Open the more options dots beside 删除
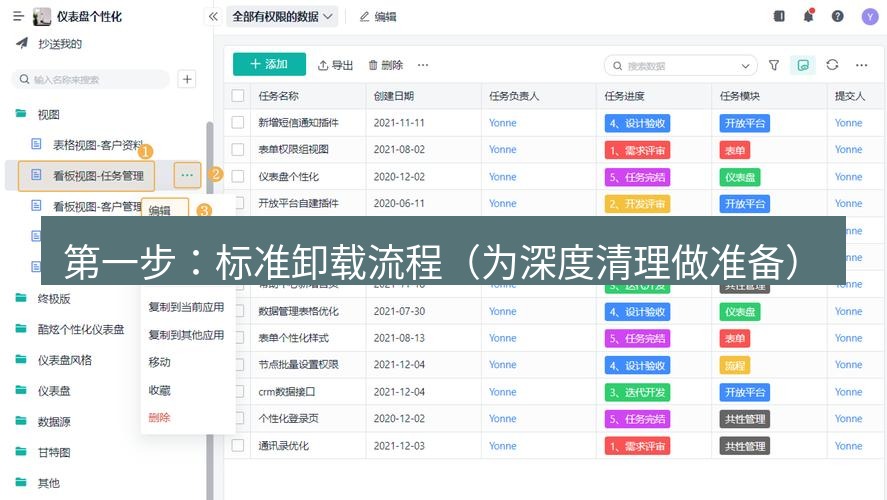Viewport: 887px width, 500px height. click(423, 66)
